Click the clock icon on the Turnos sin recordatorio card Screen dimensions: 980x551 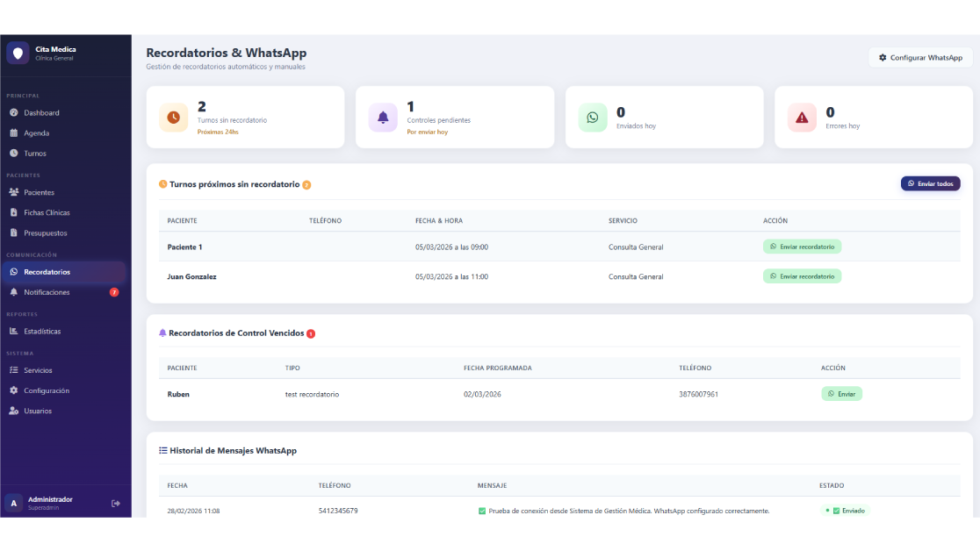coord(173,118)
